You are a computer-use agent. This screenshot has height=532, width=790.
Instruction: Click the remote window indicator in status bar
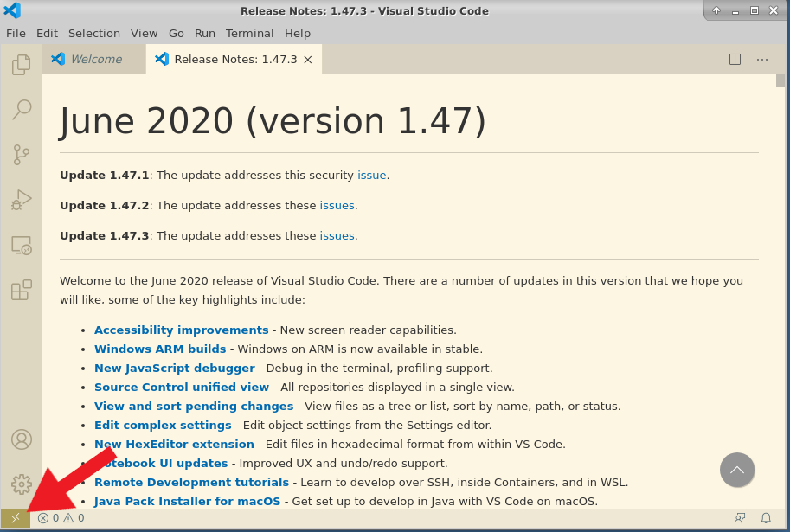click(x=15, y=518)
